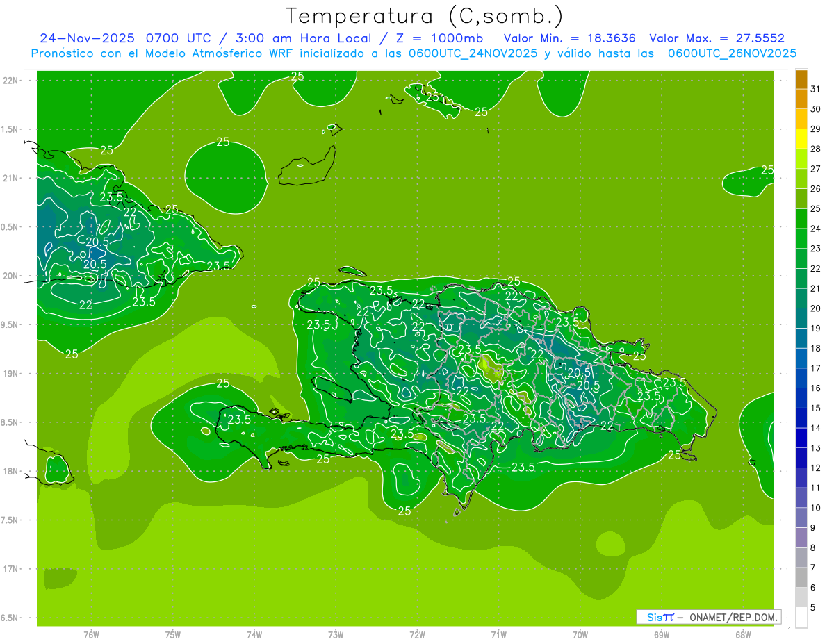Click the 71W longitude axis label
The width and height of the screenshot is (834, 644).
[x=498, y=635]
